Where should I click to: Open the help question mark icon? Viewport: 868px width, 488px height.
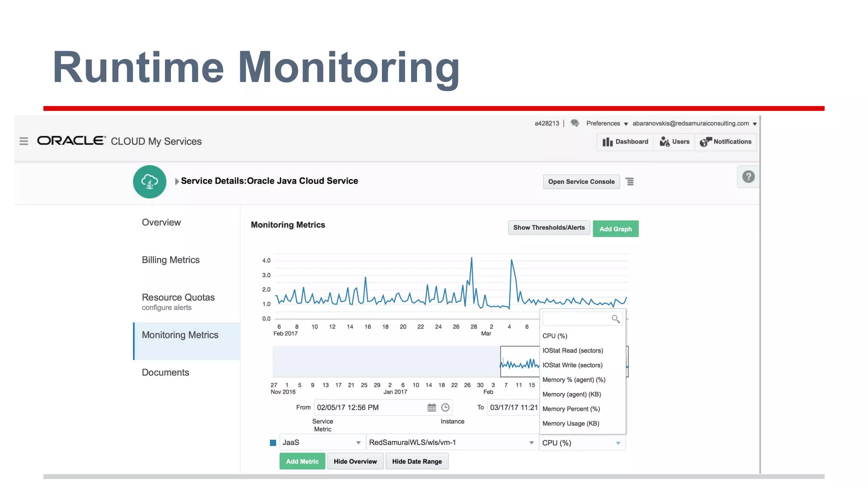748,177
